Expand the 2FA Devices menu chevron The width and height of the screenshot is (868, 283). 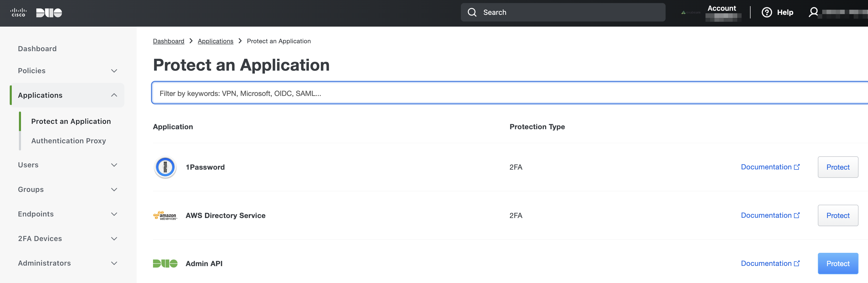coord(114,239)
